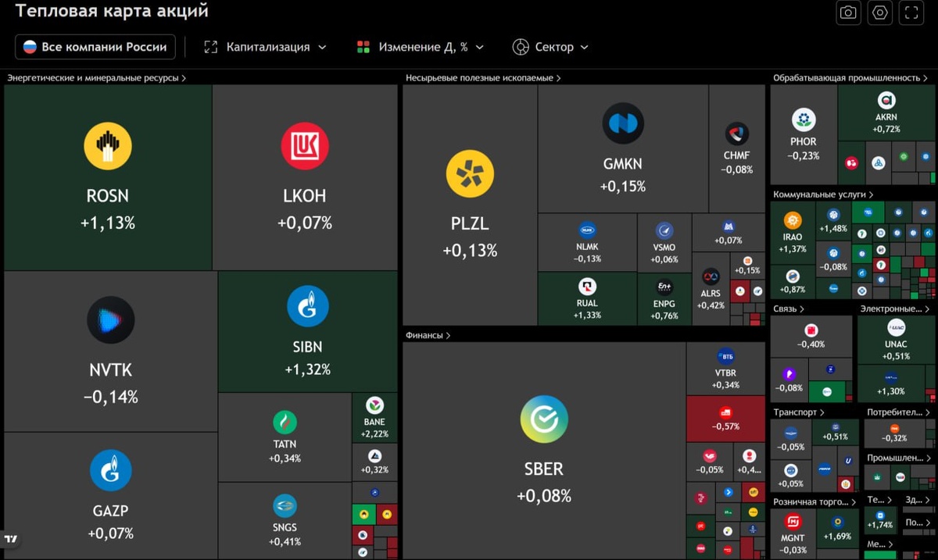Viewport: 938px width, 560px height.
Task: Open the Все компании России selector
Action: coord(95,47)
